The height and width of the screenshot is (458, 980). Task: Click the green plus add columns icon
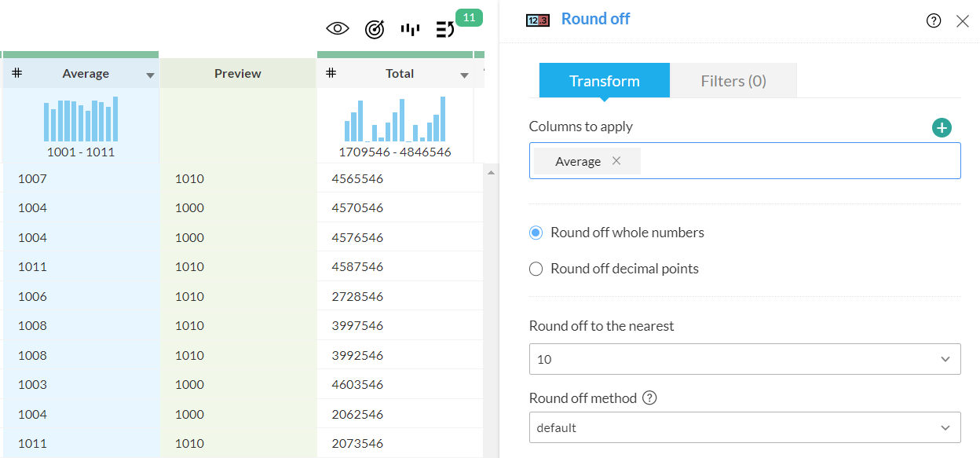tap(942, 128)
